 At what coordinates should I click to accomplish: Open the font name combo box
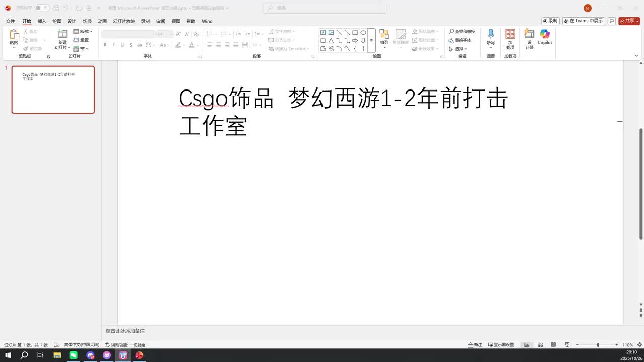[128, 34]
